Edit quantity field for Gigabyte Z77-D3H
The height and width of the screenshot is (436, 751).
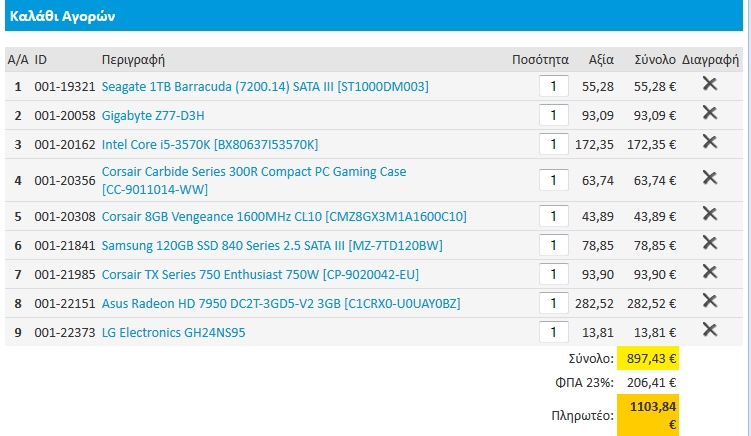[x=554, y=115]
